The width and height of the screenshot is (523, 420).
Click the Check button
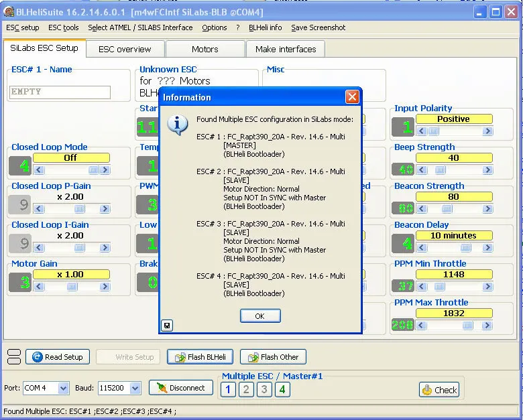coord(439,389)
